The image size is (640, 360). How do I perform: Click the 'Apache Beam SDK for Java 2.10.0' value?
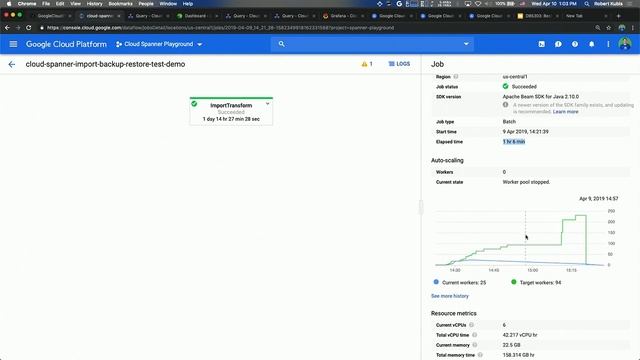tap(541, 97)
